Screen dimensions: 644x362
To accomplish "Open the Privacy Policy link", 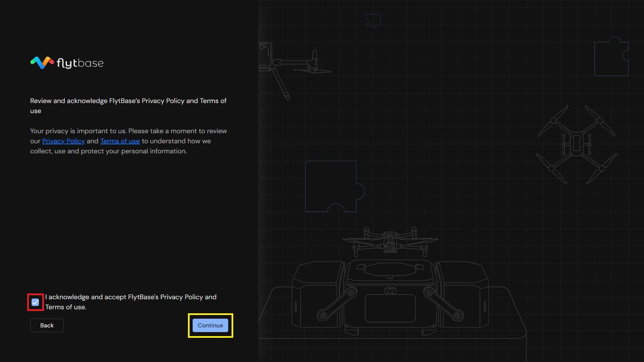I will click(64, 141).
